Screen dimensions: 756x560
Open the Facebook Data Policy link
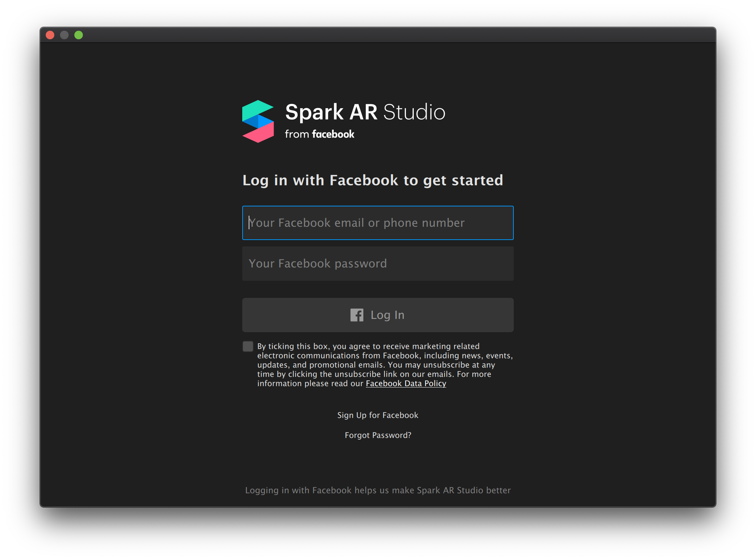point(406,384)
